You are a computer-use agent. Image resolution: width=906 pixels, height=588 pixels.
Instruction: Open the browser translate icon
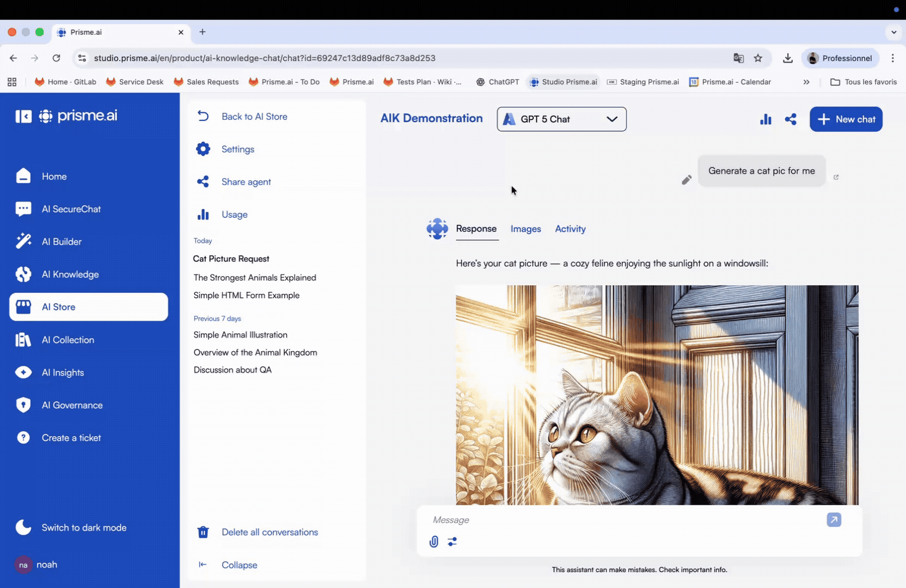[x=739, y=58]
